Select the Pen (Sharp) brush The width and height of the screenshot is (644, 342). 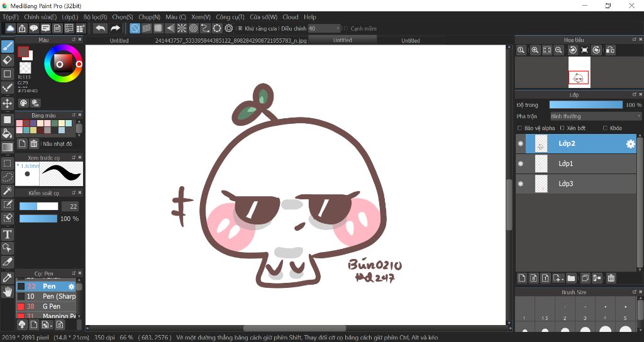(47, 297)
